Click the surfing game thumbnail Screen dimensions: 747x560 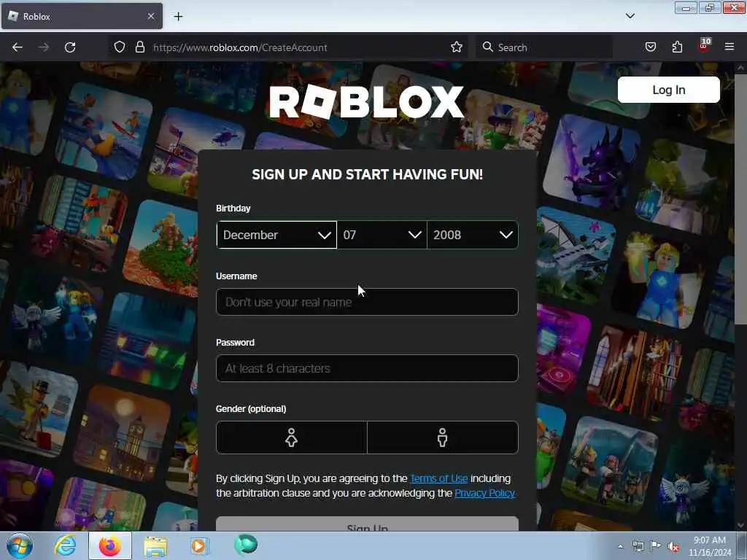(104, 132)
